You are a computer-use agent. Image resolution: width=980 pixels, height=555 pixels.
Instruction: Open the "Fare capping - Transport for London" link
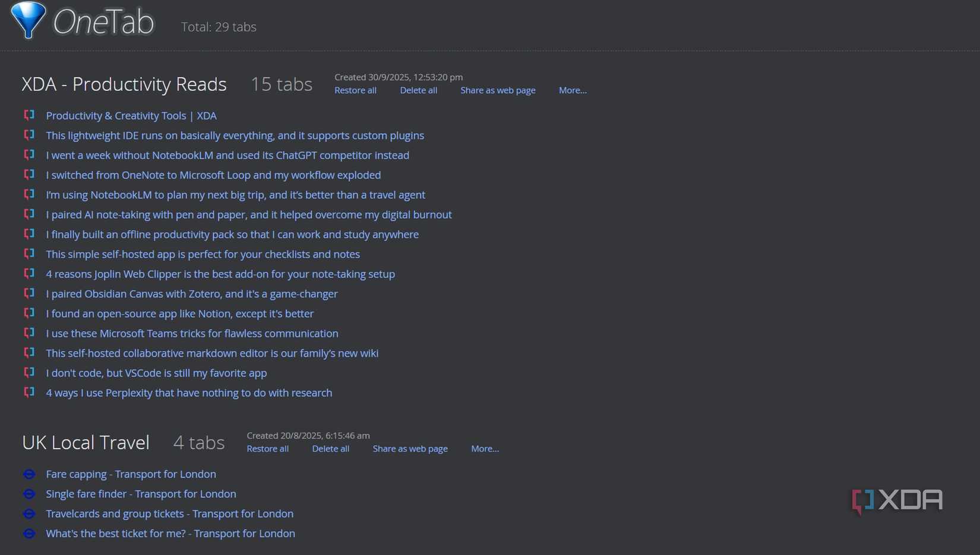coord(131,474)
